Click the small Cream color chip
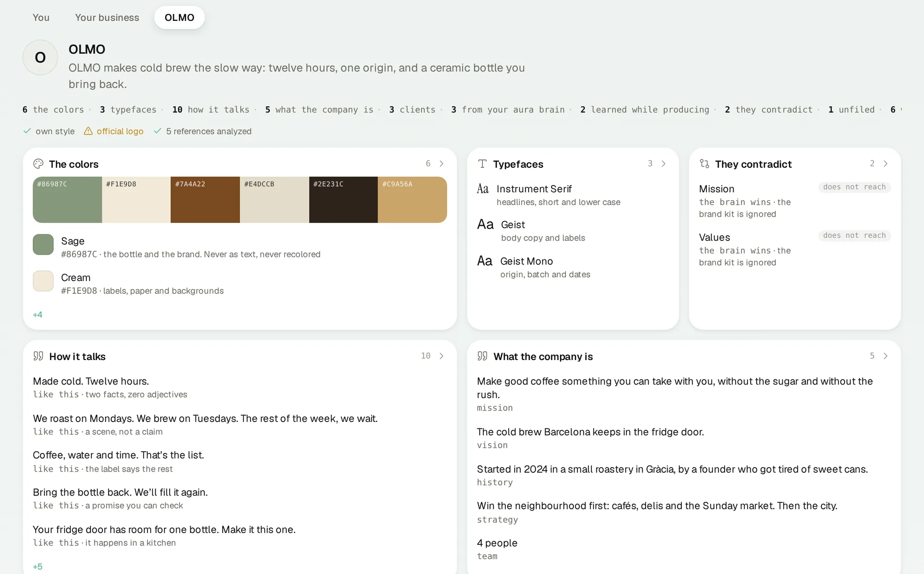Viewport: 924px width, 574px height. click(43, 281)
